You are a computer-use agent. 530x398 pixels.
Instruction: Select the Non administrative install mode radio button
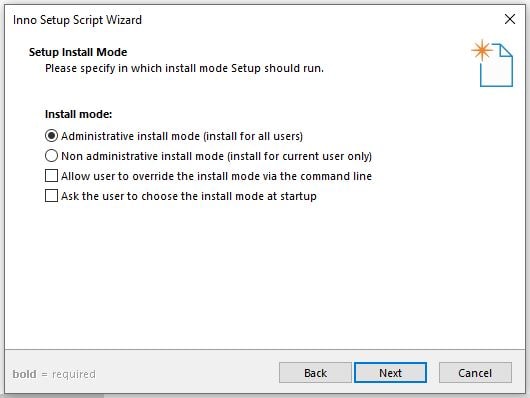coord(51,156)
